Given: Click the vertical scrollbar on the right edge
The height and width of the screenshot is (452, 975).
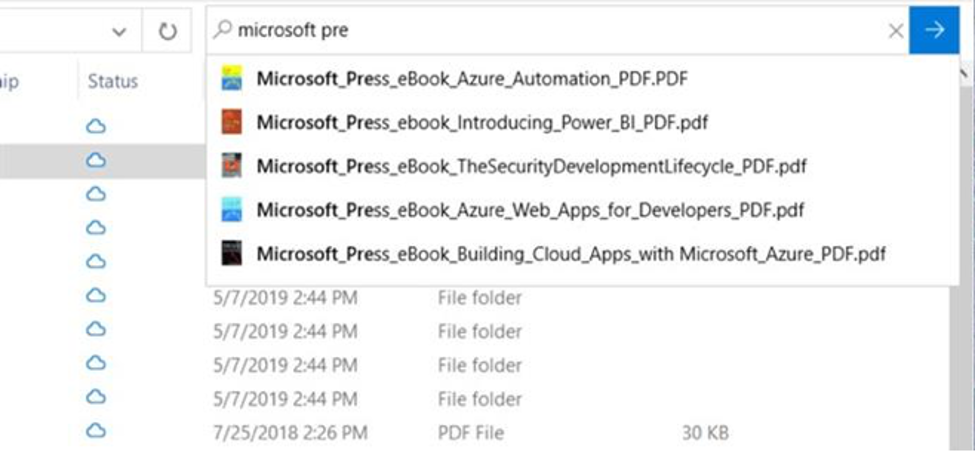Looking at the screenshot, I should pyautogui.click(x=962, y=249).
